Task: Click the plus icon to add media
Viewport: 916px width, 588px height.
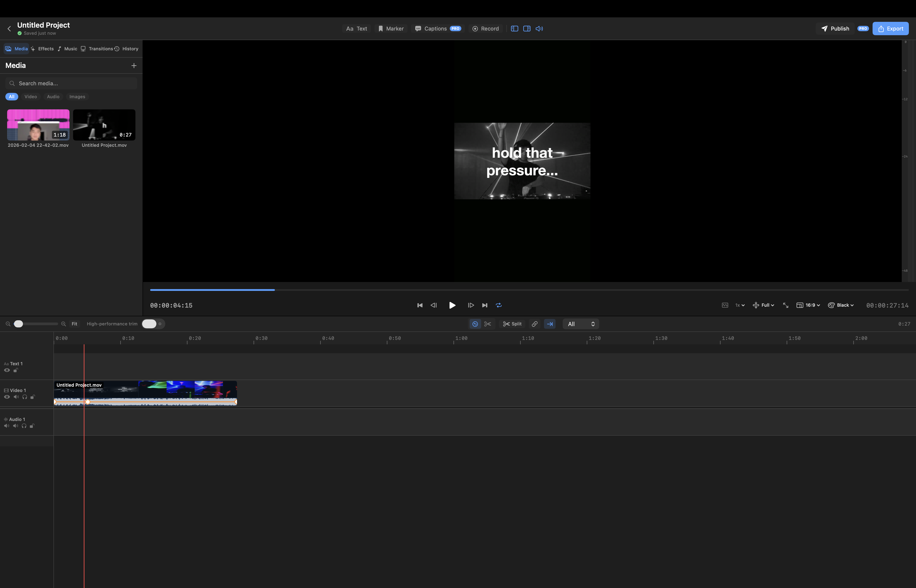Action: tap(134, 66)
